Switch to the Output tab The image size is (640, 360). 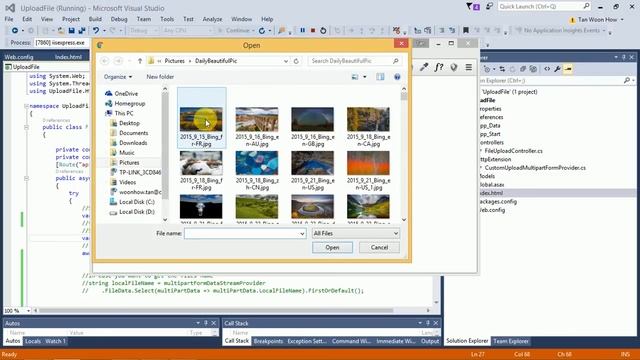tap(430, 341)
